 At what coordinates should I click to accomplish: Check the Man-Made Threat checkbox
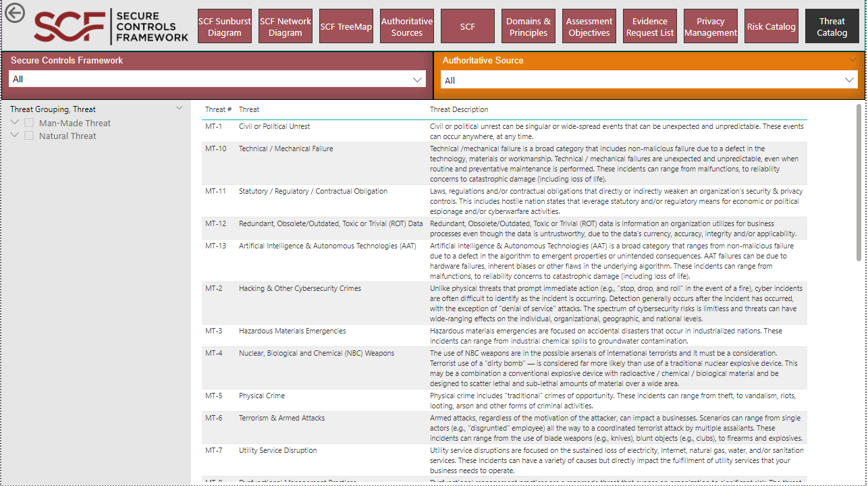pos(29,122)
